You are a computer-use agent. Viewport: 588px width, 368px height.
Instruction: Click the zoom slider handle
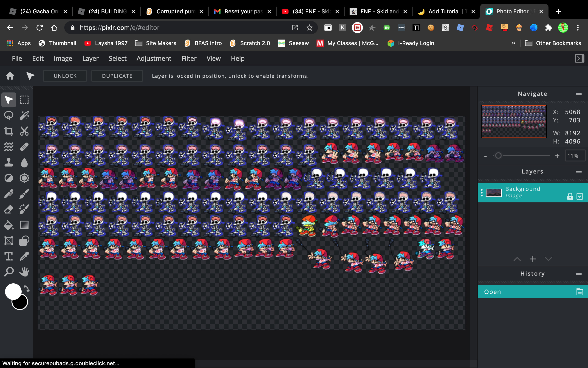(498, 155)
